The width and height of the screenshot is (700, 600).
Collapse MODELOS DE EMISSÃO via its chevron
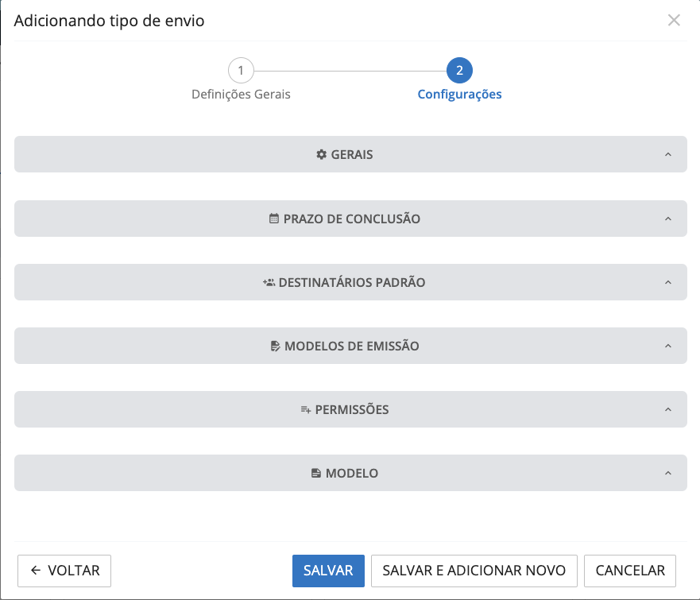pos(668,346)
